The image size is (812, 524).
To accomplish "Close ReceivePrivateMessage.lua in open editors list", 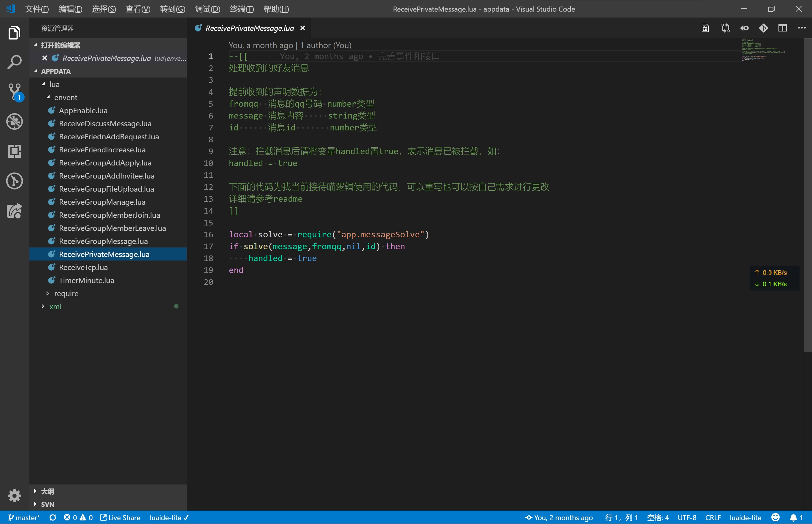I will (45, 58).
